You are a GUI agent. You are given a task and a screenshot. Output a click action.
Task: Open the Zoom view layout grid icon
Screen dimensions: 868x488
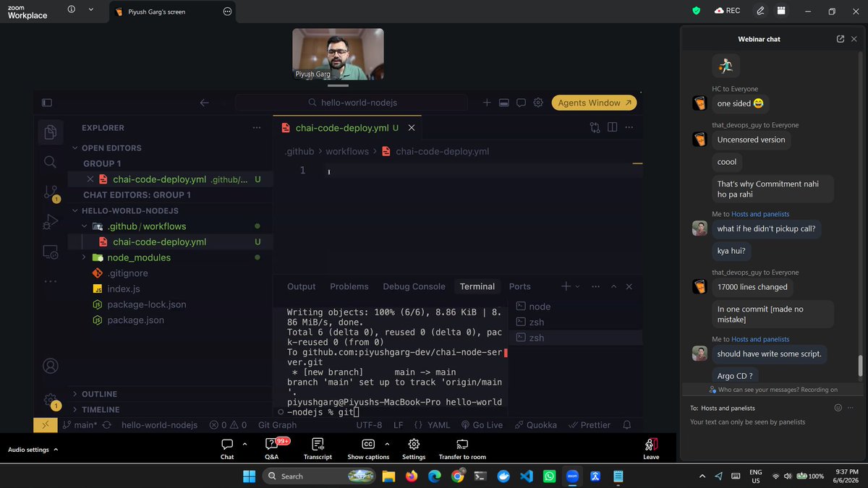coord(781,11)
